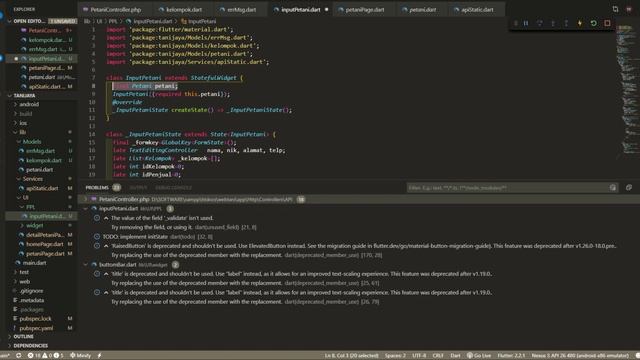This screenshot has height=360, width=640.
Task: Open homePage.dart in the explorer tree
Action: coord(44,244)
